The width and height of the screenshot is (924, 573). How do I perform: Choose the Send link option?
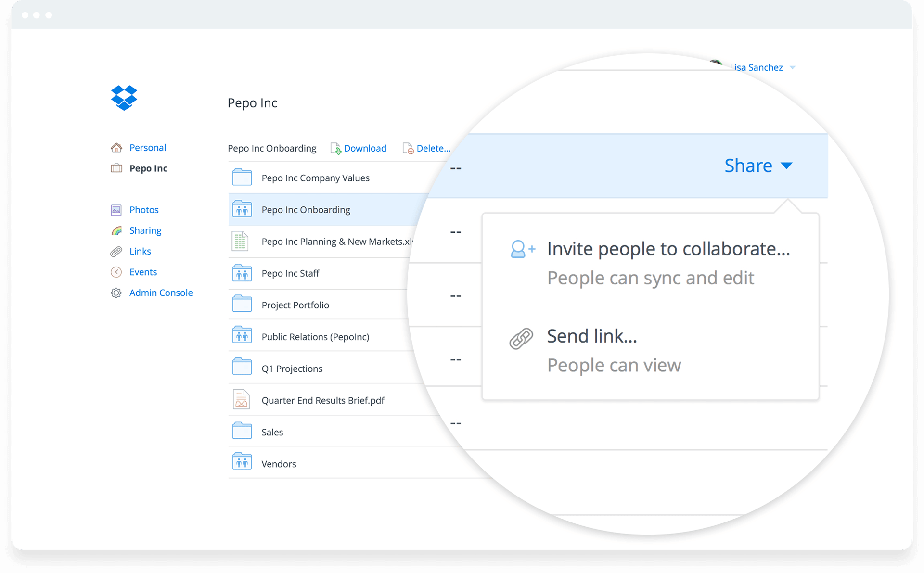point(591,336)
